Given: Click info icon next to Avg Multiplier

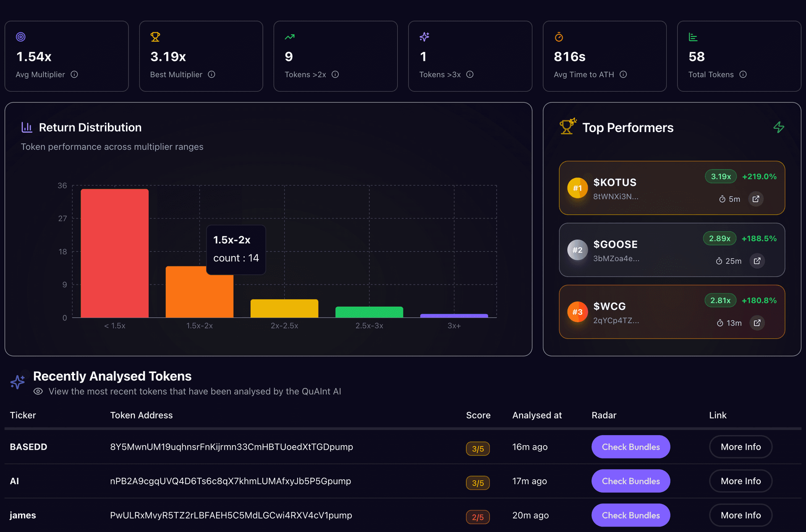Looking at the screenshot, I should (x=74, y=74).
